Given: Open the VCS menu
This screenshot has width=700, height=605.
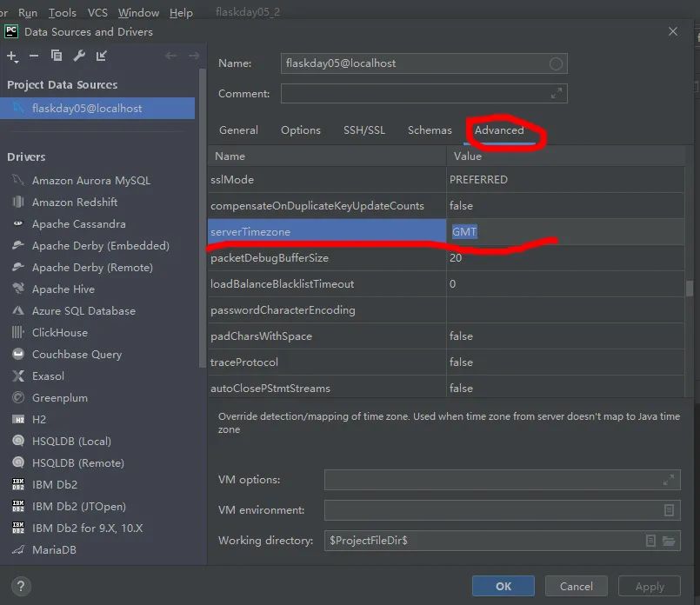Looking at the screenshot, I should point(97,13).
